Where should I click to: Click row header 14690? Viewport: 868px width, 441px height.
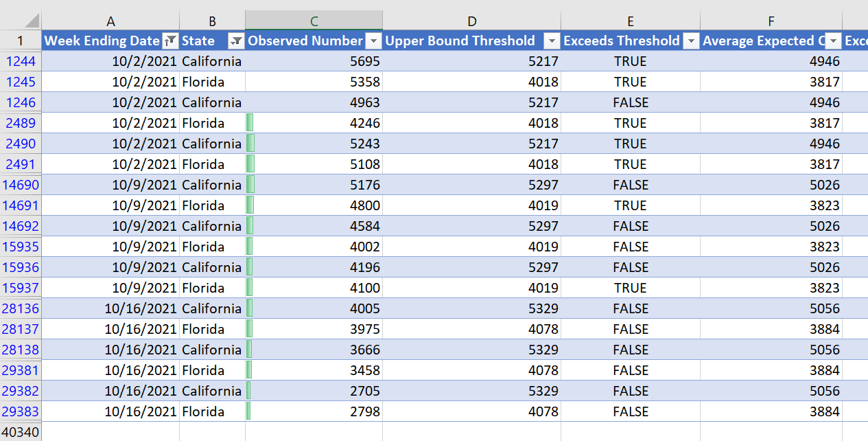pos(21,185)
